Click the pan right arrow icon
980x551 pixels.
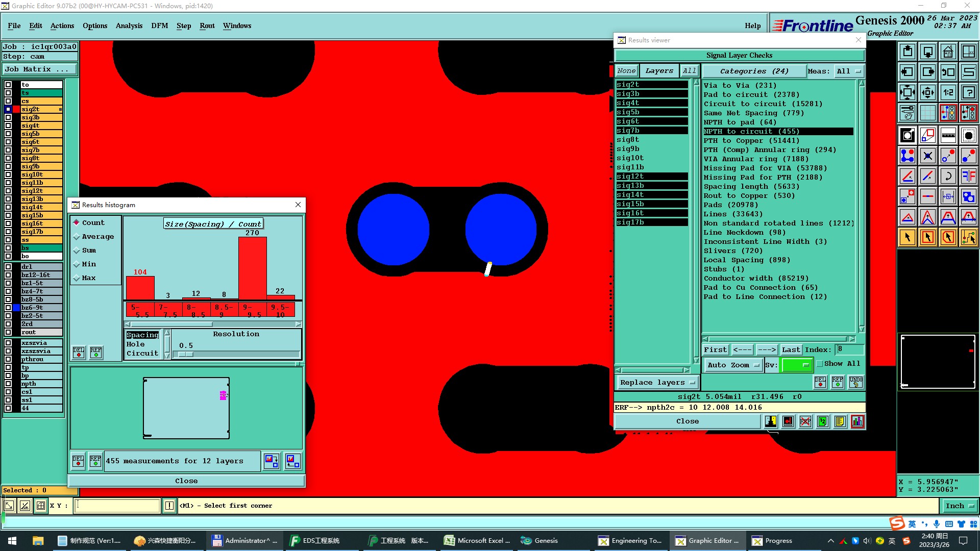pyautogui.click(x=927, y=72)
